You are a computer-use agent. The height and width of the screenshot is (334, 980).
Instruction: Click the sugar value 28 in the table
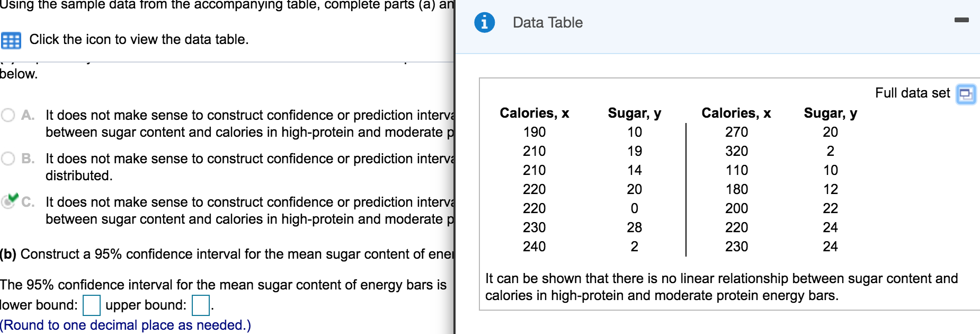click(x=634, y=227)
